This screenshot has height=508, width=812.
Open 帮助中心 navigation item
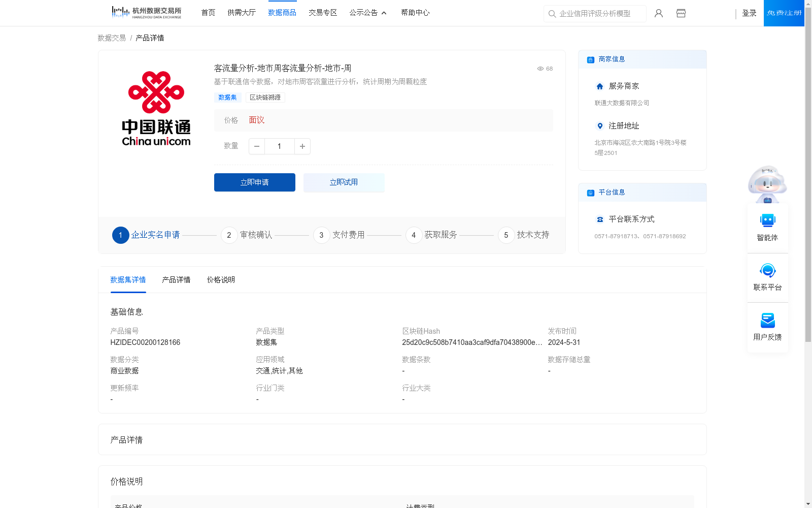coord(415,13)
